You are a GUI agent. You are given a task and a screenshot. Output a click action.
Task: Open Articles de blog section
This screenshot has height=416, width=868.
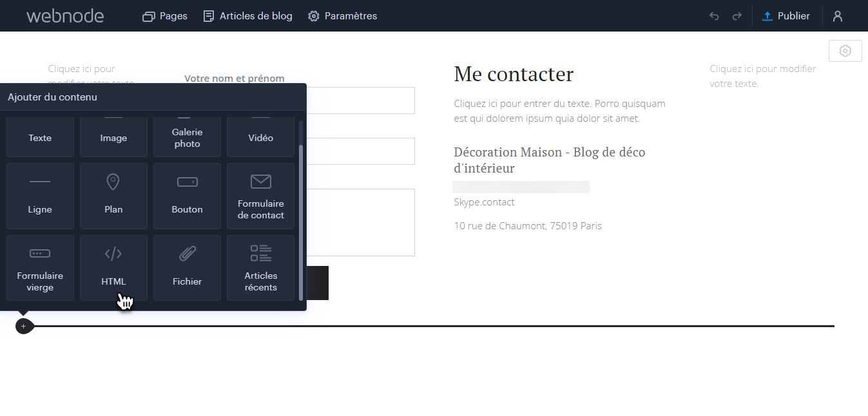pyautogui.click(x=248, y=16)
